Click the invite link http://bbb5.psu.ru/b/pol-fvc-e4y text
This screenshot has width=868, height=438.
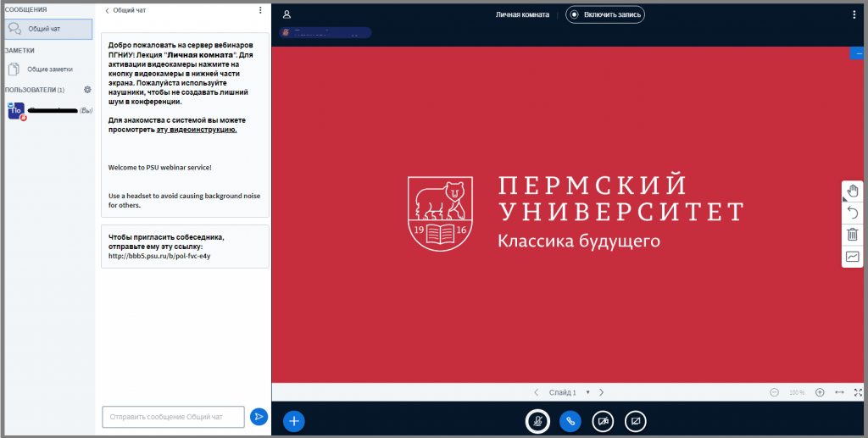click(x=159, y=256)
